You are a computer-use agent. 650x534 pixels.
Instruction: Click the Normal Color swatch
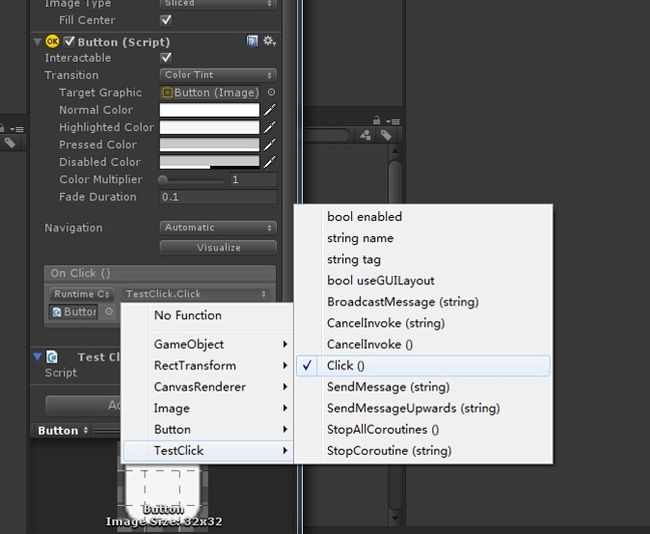[x=210, y=110]
